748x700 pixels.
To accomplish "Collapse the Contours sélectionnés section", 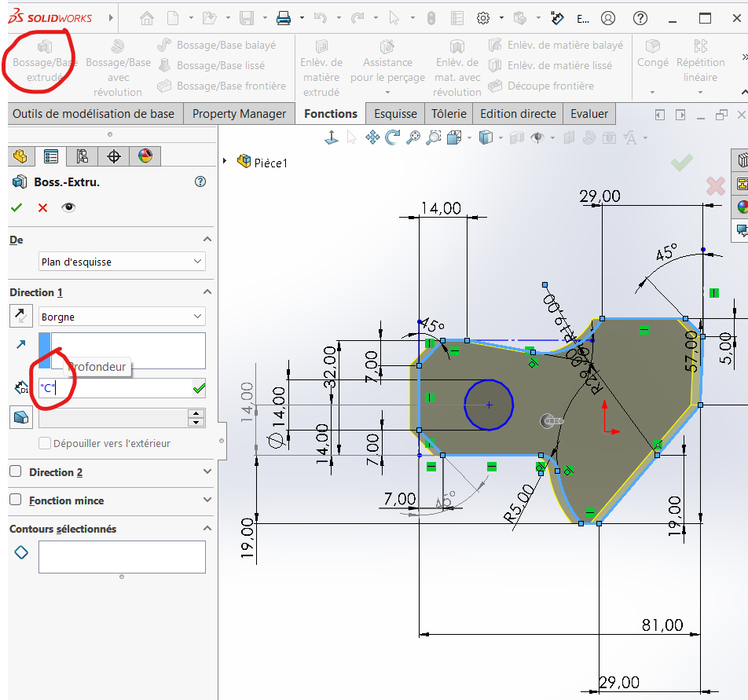I will [x=207, y=528].
